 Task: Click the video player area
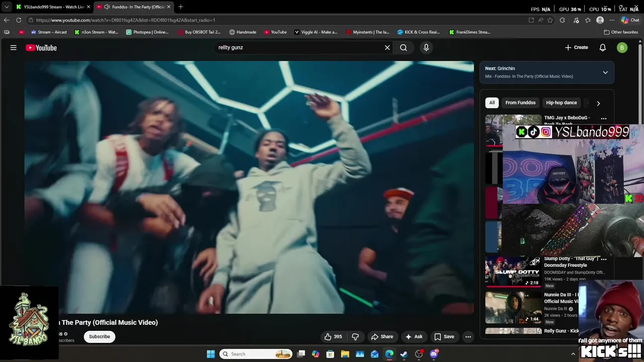[x=250, y=188]
